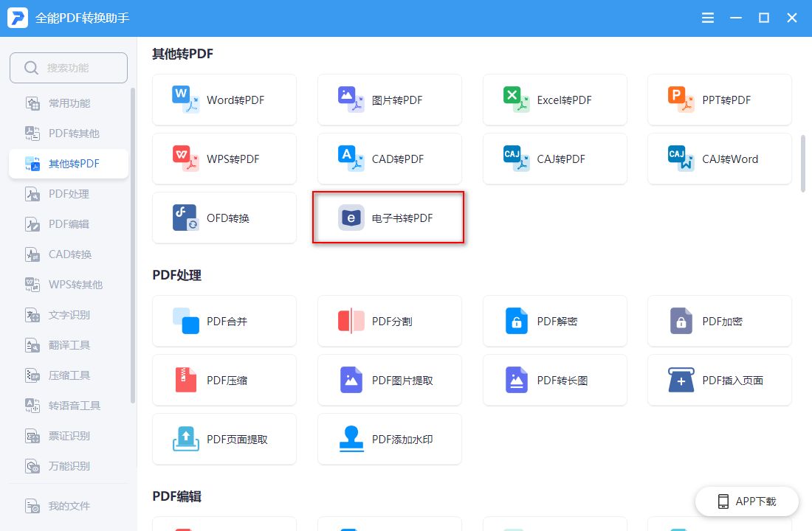Viewport: 812px width, 531px height.
Task: Open PDF处理 sidebar section
Action: 69,194
